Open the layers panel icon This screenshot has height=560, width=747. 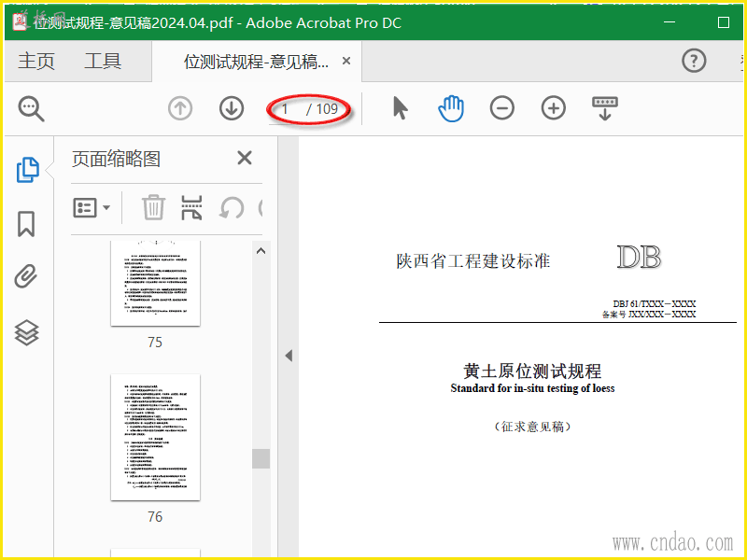tap(27, 332)
